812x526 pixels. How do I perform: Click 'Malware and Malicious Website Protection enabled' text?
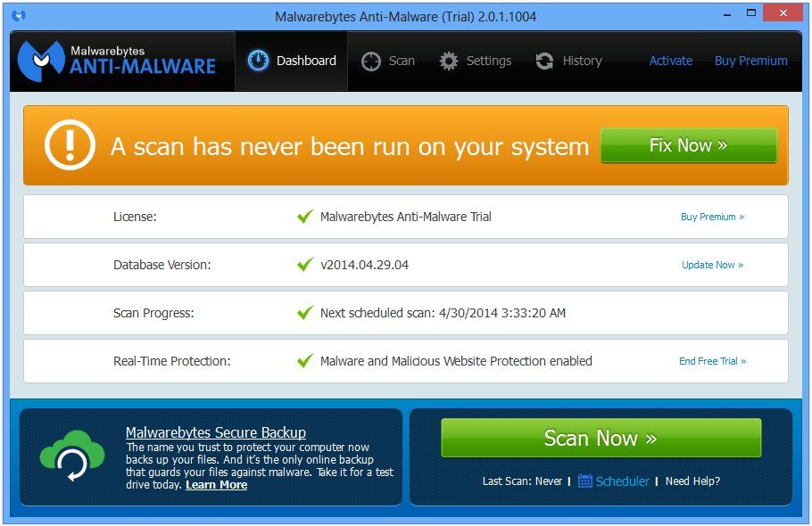456,361
